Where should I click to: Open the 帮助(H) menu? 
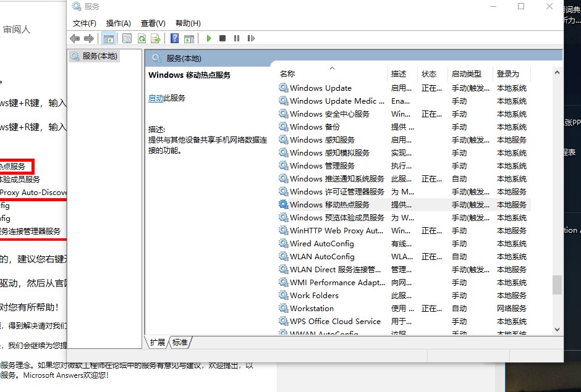coord(188,23)
